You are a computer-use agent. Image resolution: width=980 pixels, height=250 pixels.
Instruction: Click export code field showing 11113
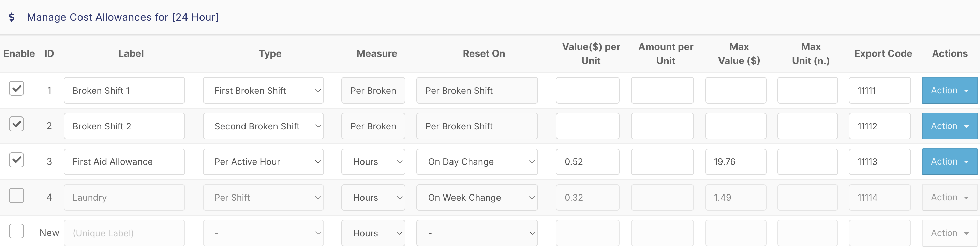pos(879,162)
